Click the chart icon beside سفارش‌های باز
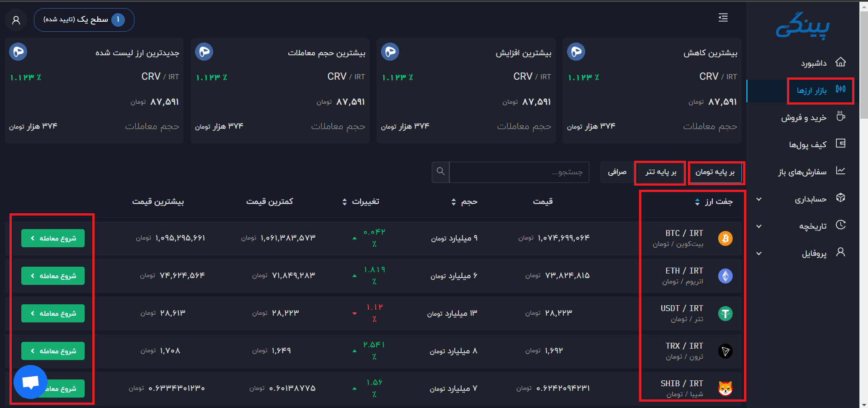868x408 pixels. (840, 171)
